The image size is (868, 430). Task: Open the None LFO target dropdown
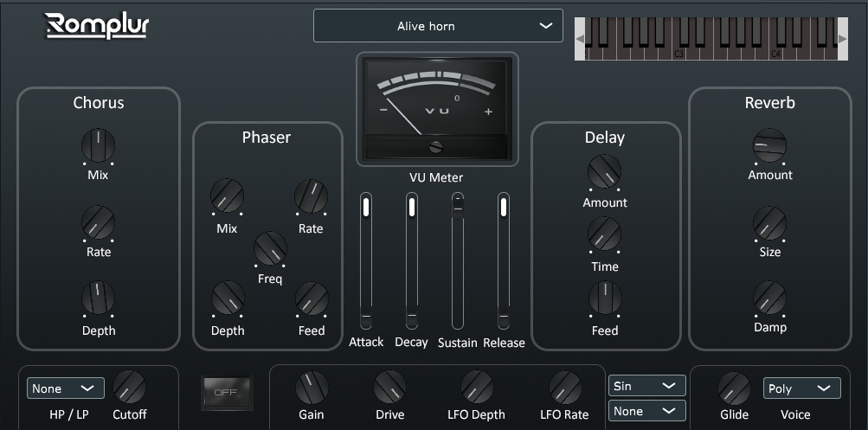point(647,411)
